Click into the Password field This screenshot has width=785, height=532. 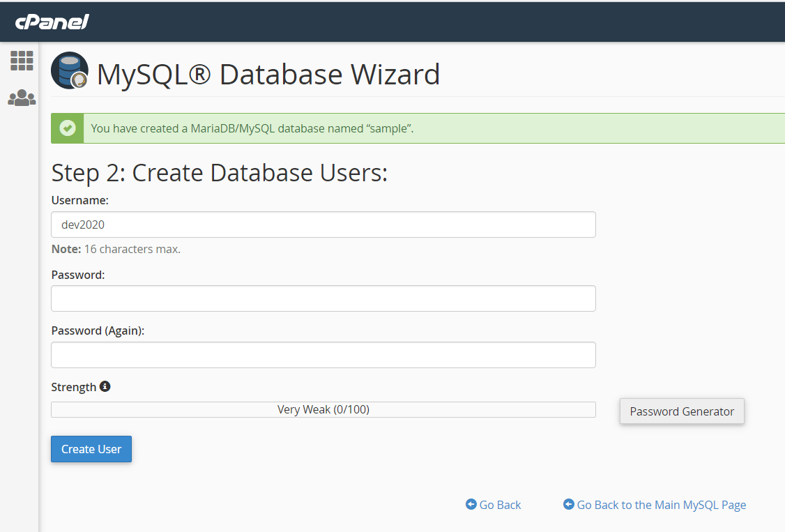323,298
